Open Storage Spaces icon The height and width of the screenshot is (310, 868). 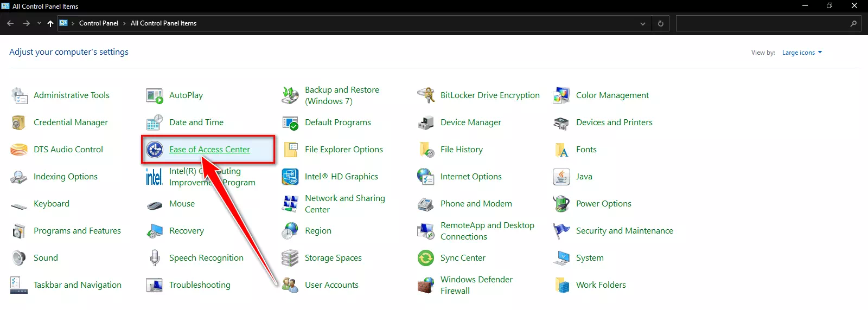[290, 258]
